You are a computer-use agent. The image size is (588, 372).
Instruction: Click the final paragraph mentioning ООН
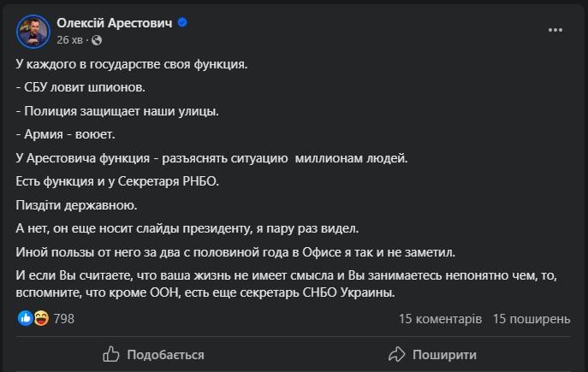coord(291,285)
